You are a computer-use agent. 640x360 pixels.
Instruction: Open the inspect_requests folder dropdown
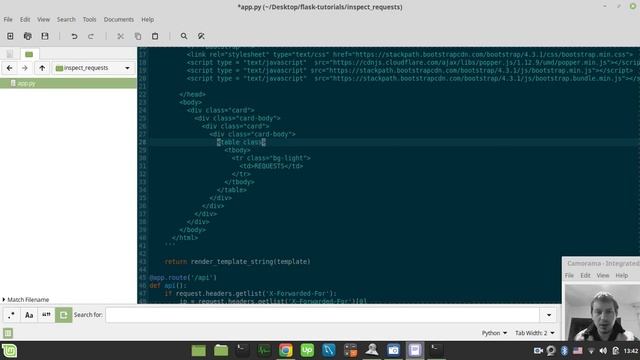(93, 68)
